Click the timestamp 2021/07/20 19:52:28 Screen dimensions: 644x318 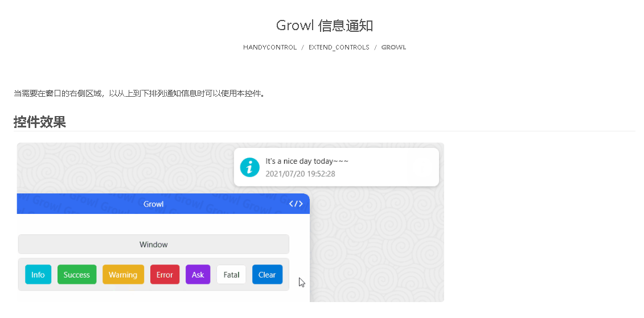300,174
